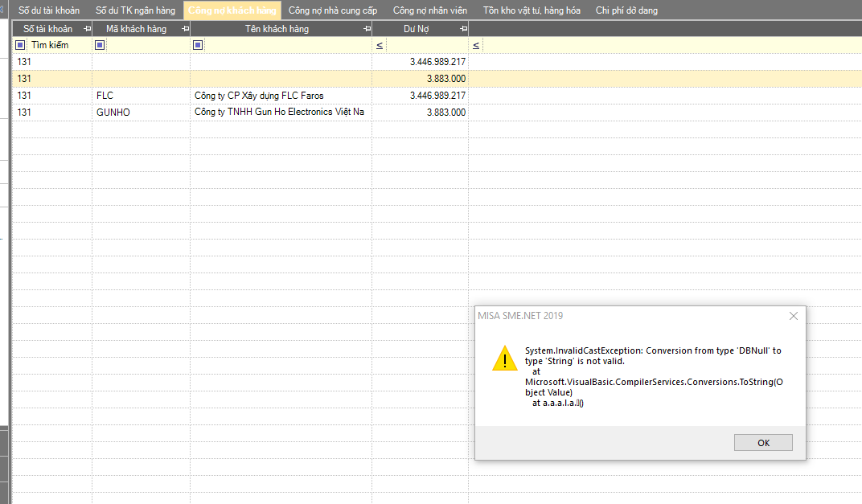
Task: Close the MISA SME.NET 2019 dialog
Action: pyautogui.click(x=794, y=316)
